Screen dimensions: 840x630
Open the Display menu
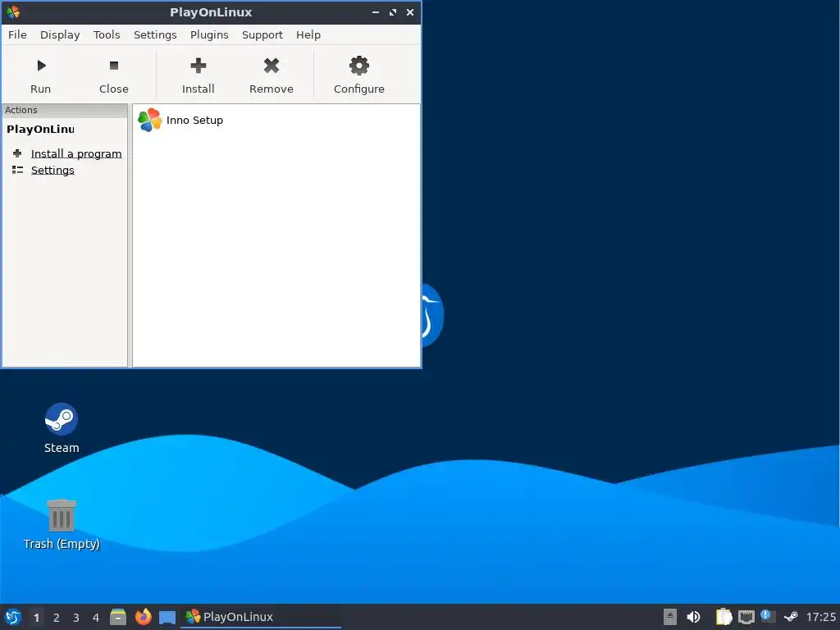60,34
